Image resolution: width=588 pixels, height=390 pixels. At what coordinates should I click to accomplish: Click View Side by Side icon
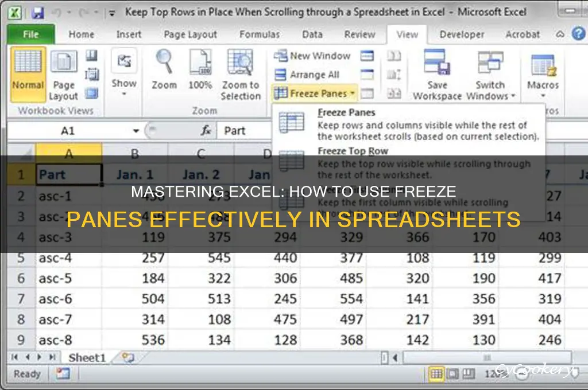point(394,56)
